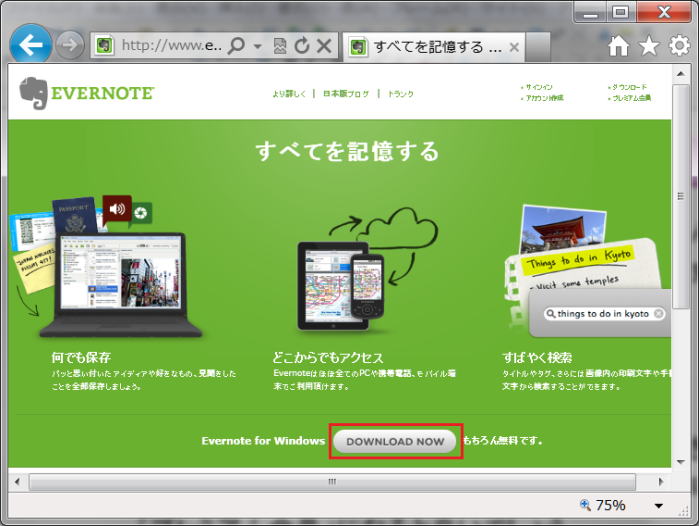The width and height of the screenshot is (699, 526).
Task: Click the speaker audio icon in the illustration
Action: pyautogui.click(x=117, y=208)
